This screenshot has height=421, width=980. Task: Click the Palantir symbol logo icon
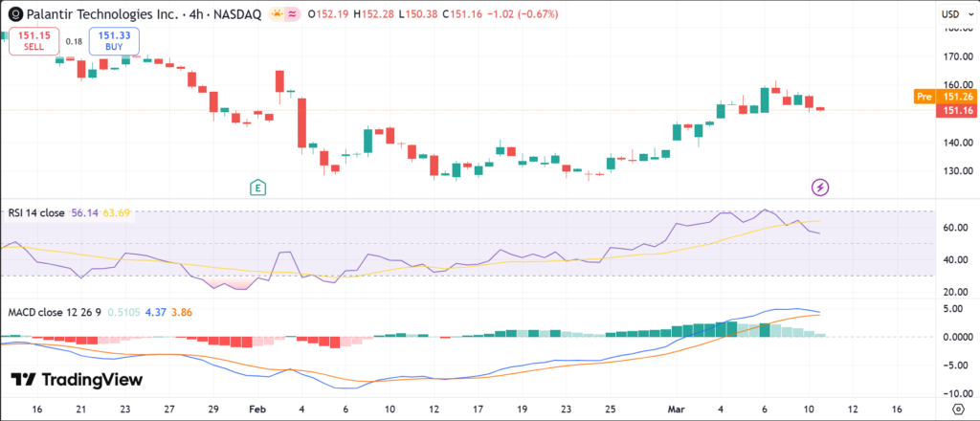click(13, 14)
